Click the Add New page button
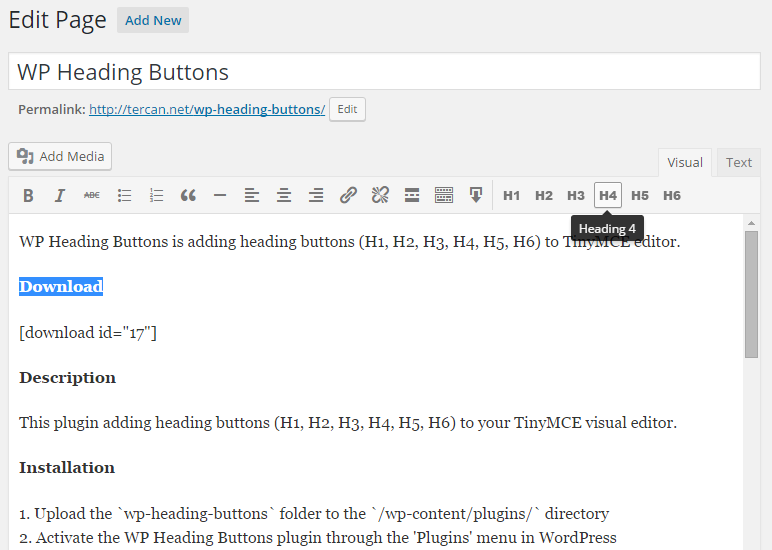Image resolution: width=772 pixels, height=550 pixels. point(153,20)
